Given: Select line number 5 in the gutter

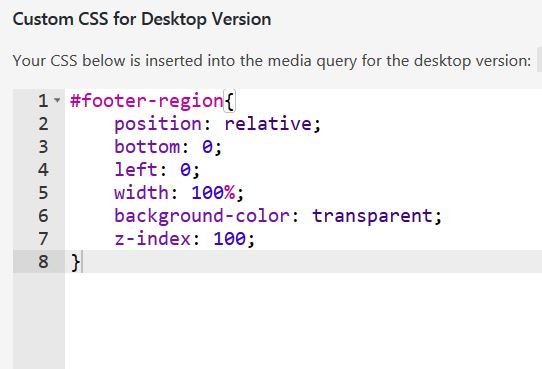Looking at the screenshot, I should (43, 193).
